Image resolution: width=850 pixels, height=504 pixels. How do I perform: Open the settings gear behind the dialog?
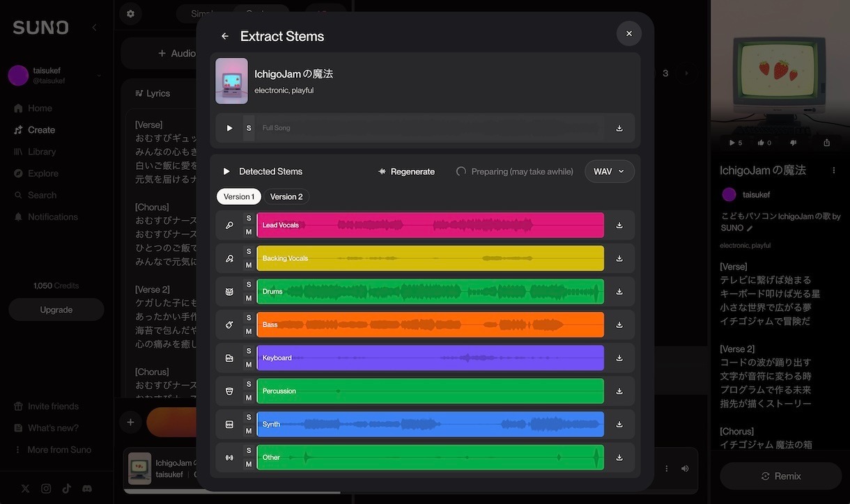130,13
